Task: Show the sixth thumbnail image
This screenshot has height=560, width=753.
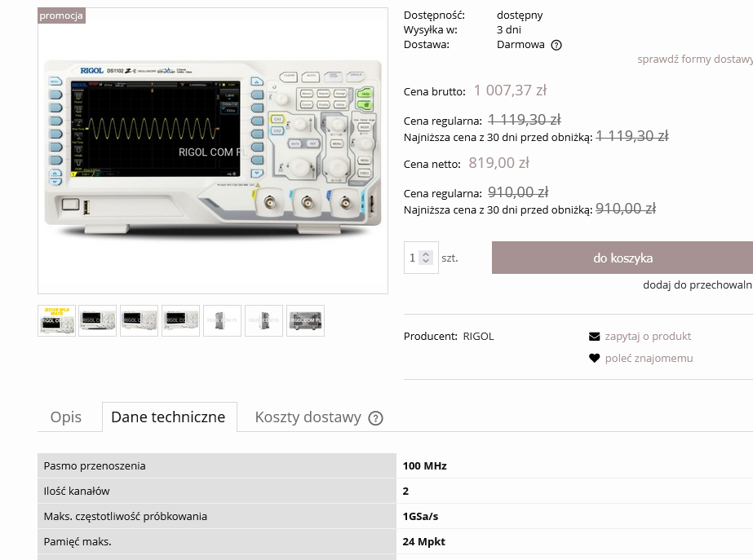Action: [x=264, y=320]
